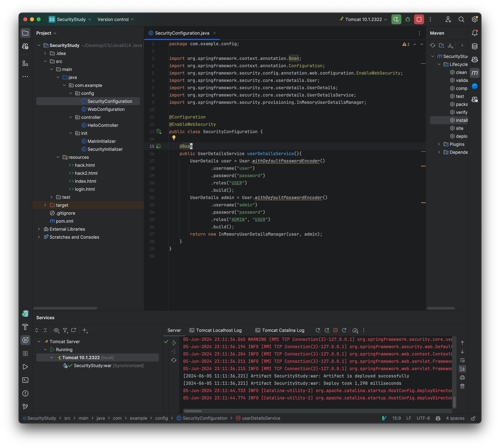Click the Debug bug icon in toolbar
This screenshot has width=500, height=448.
[408, 19]
